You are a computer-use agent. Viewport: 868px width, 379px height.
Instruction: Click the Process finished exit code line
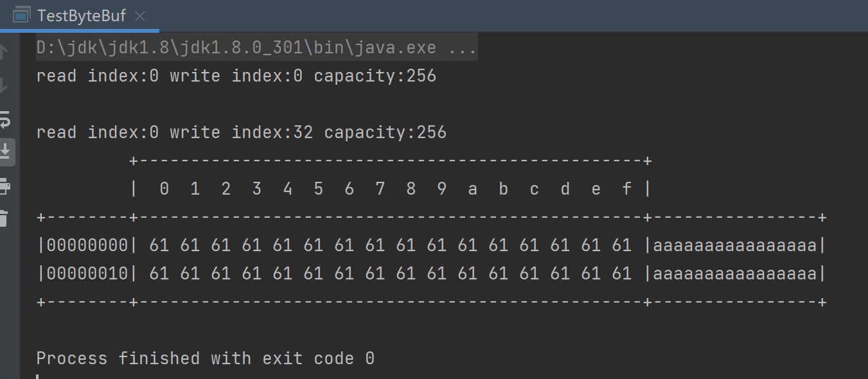pos(205,358)
